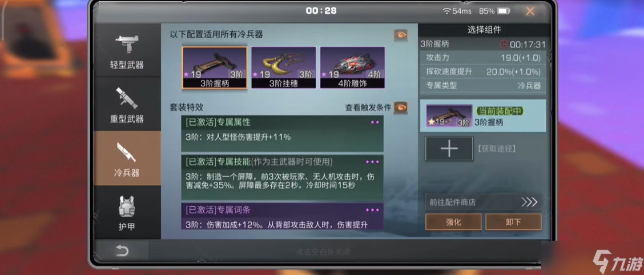Click the 卸下 unequip button
This screenshot has width=644, height=275.
click(513, 222)
